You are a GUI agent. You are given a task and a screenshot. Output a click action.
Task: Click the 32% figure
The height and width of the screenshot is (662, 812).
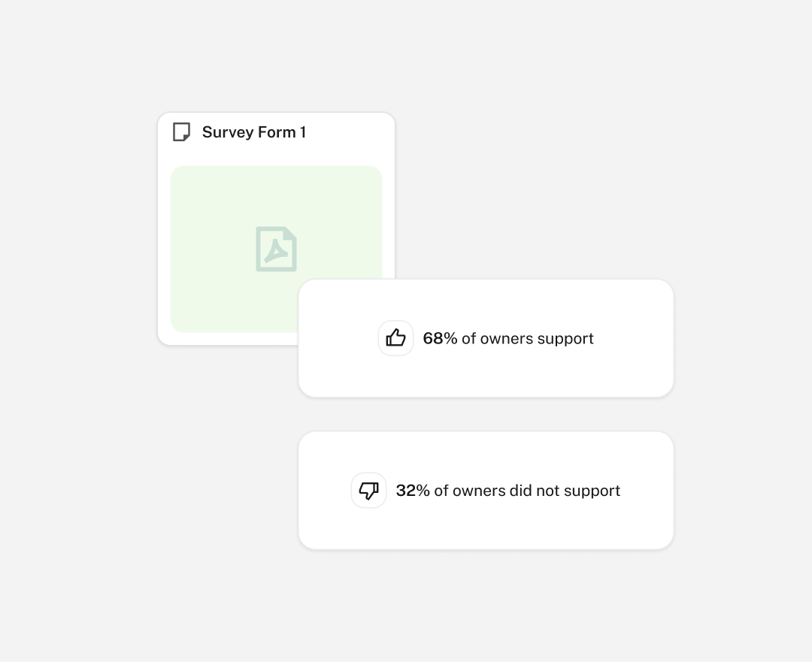(413, 491)
